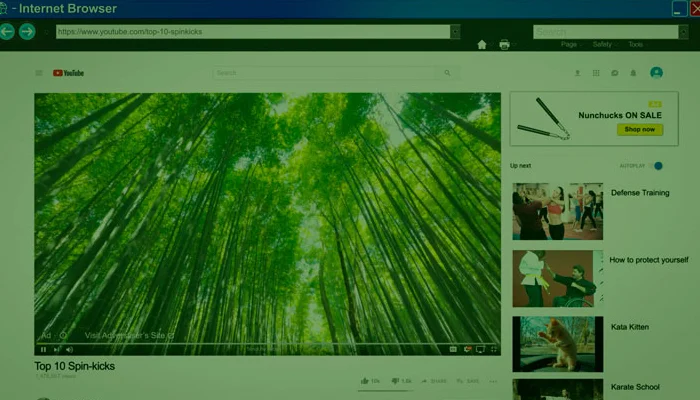Share the video
The image size is (700, 400).
pos(433,381)
